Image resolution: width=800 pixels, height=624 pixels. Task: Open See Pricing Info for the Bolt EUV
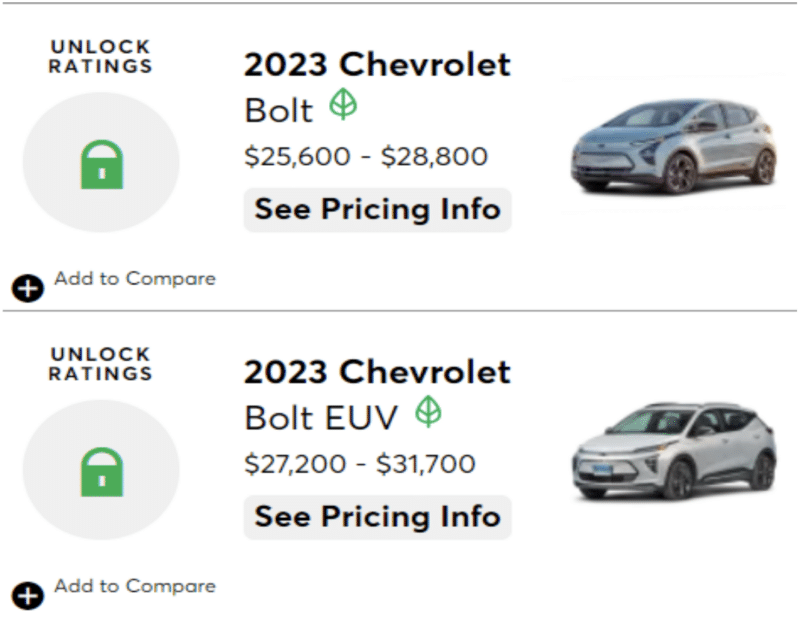pos(377,517)
